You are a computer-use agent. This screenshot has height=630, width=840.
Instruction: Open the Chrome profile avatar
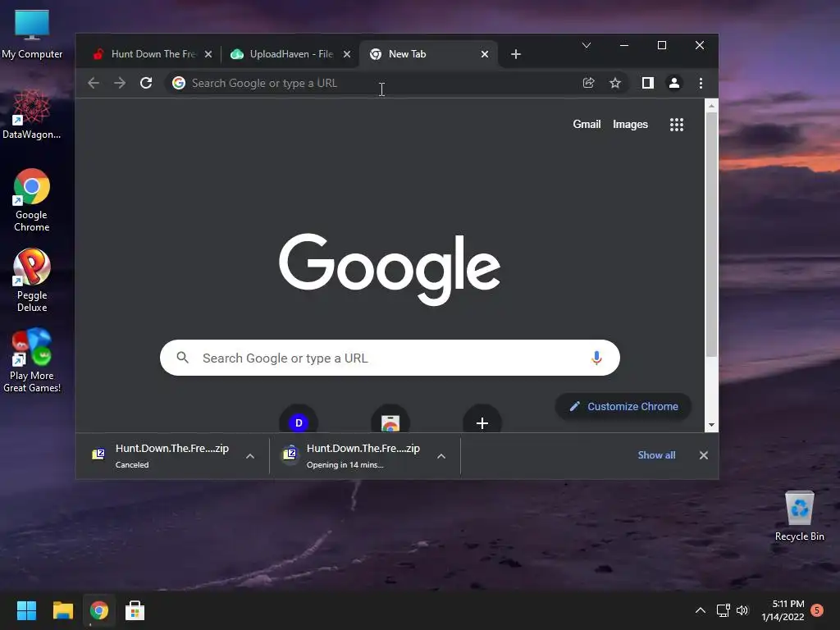coord(674,83)
